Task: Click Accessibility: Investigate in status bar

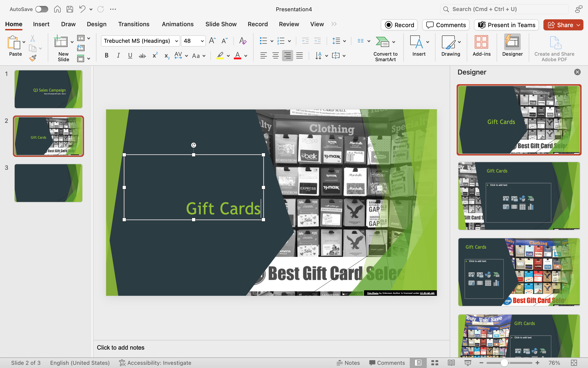Action: [155, 363]
